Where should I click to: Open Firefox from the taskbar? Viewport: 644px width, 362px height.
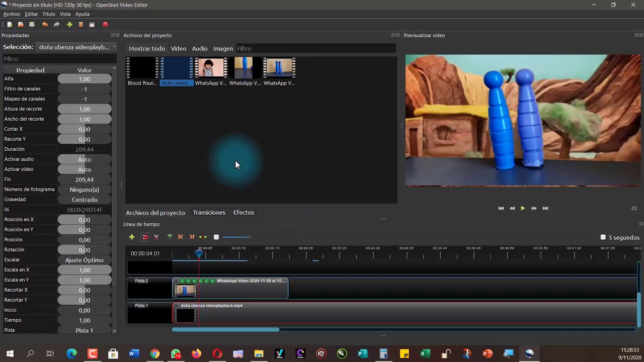point(196,354)
